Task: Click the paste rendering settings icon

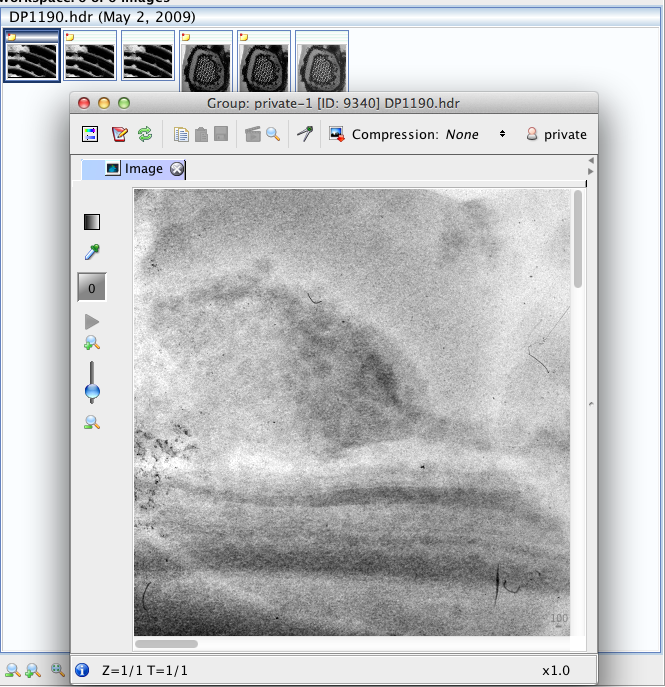Action: click(x=201, y=135)
